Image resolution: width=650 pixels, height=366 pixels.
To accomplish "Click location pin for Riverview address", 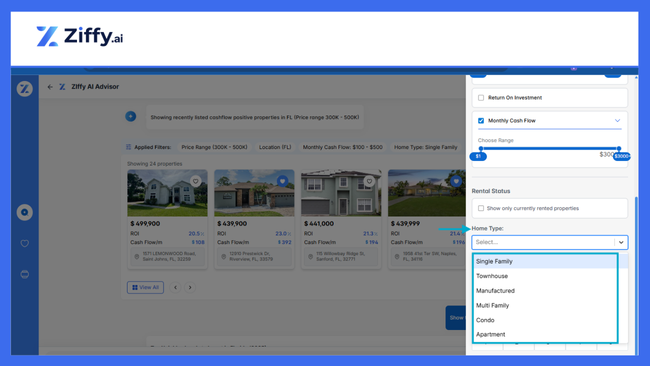I will 223,257.
